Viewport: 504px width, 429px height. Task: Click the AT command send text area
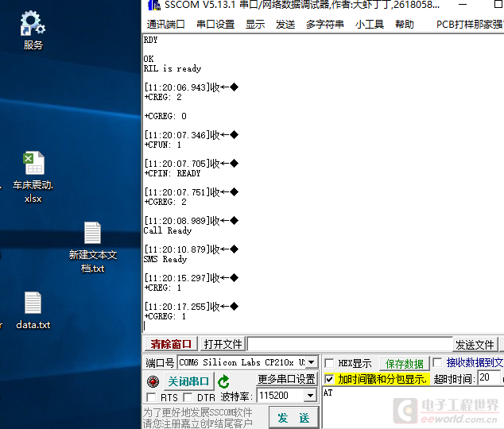413,408
